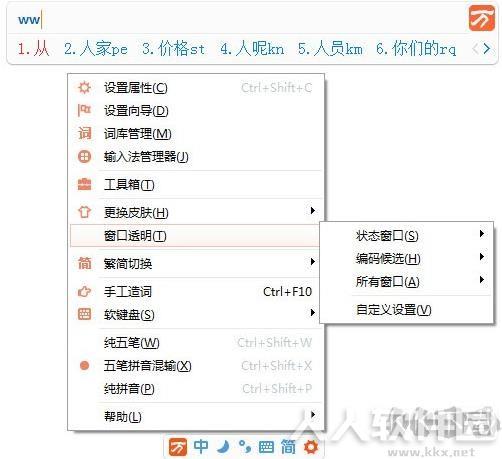Expand the 状态窗口(S) submenu arrow
Screen dimensions: 502x459
(482, 234)
